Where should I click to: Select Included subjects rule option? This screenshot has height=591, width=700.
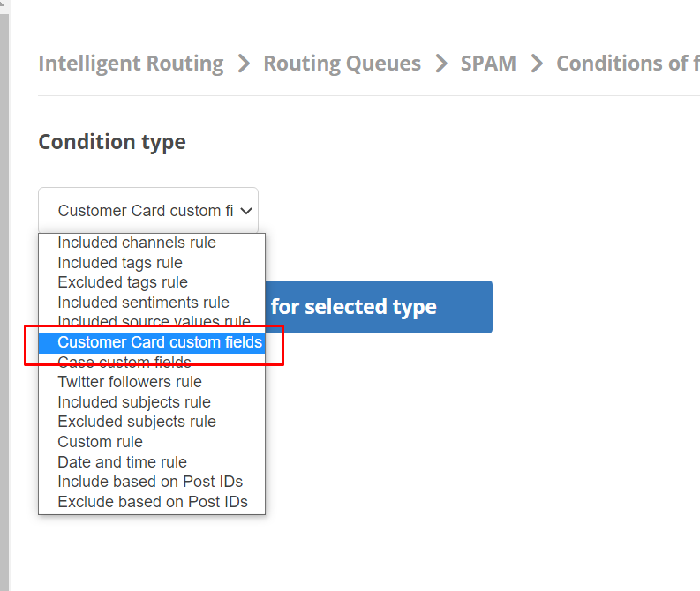[152, 402]
